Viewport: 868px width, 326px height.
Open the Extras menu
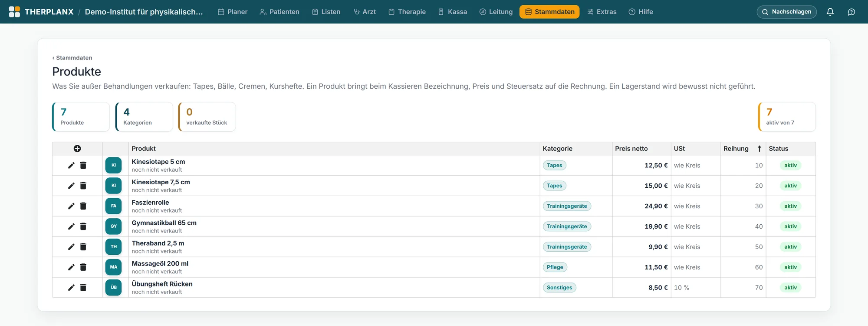[602, 12]
